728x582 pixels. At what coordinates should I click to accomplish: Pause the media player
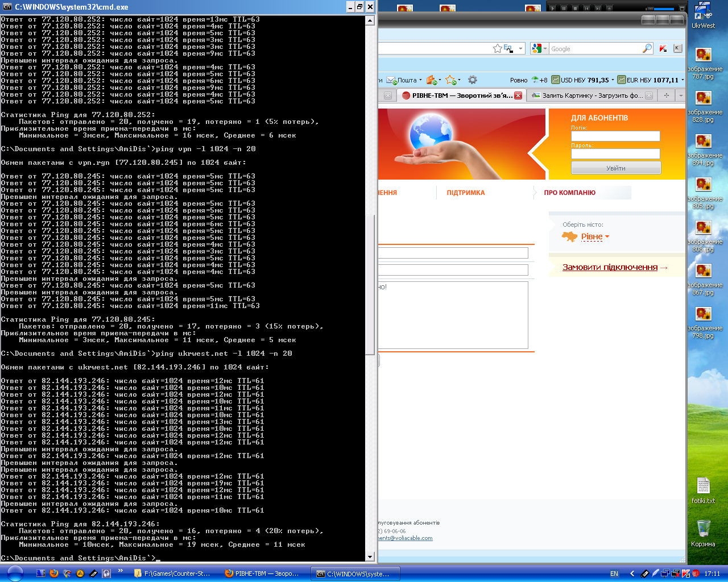tap(564, 9)
